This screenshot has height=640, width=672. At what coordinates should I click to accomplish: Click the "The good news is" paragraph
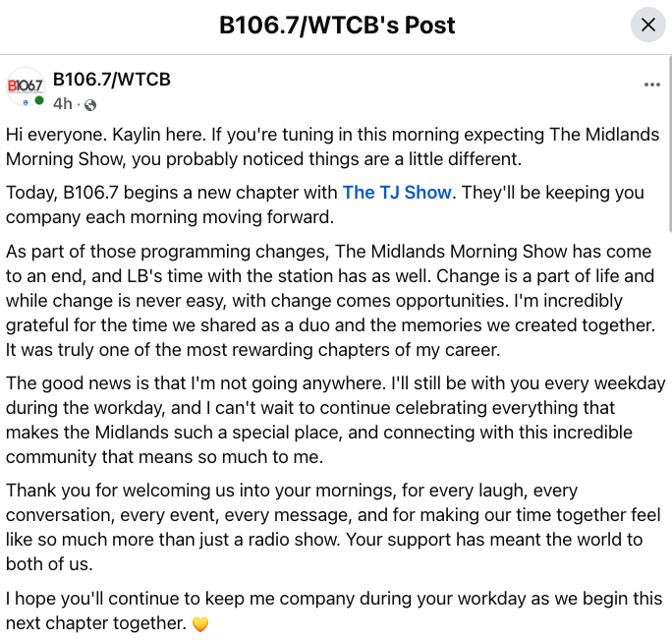coord(336,420)
